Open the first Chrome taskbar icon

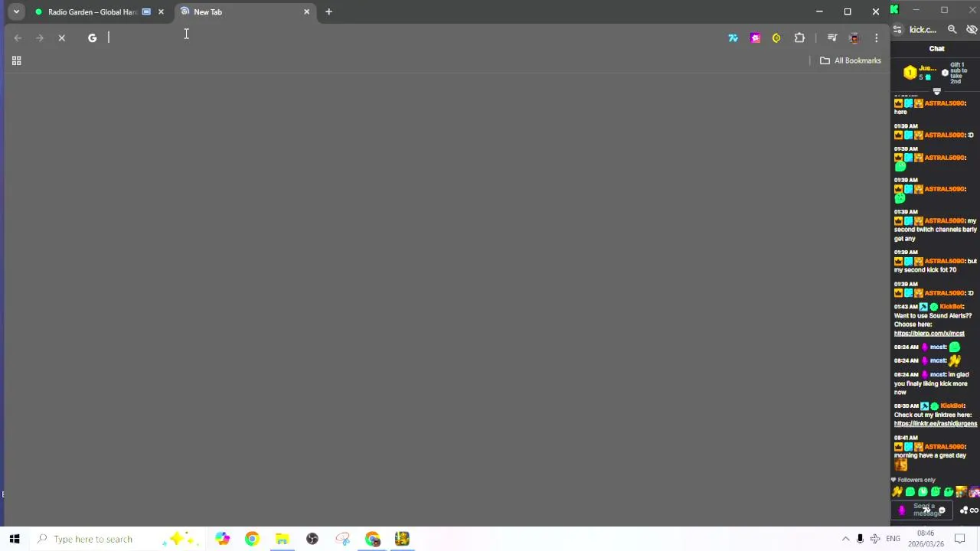252,539
